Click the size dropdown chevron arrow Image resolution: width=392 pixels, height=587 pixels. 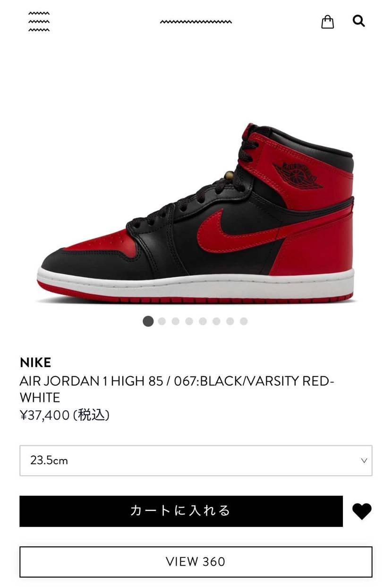tap(364, 460)
